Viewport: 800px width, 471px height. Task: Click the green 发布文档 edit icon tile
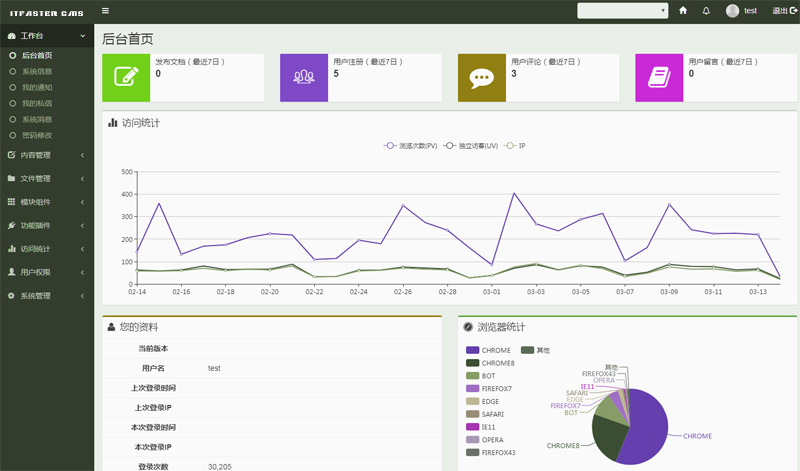[126, 77]
